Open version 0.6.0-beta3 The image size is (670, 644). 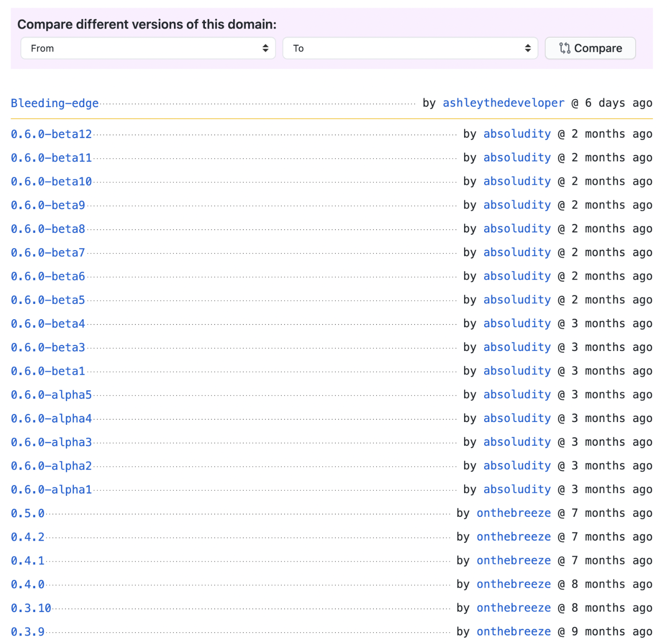pyautogui.click(x=48, y=347)
